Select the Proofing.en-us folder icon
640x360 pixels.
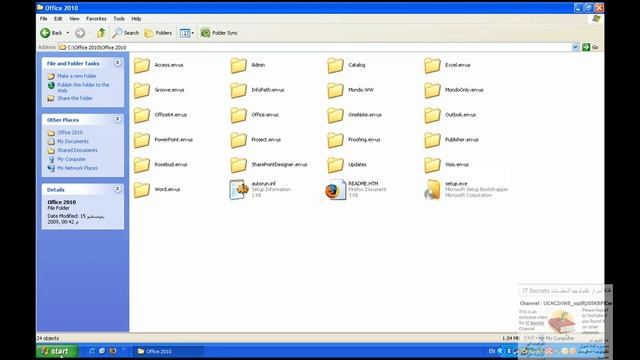click(x=335, y=140)
